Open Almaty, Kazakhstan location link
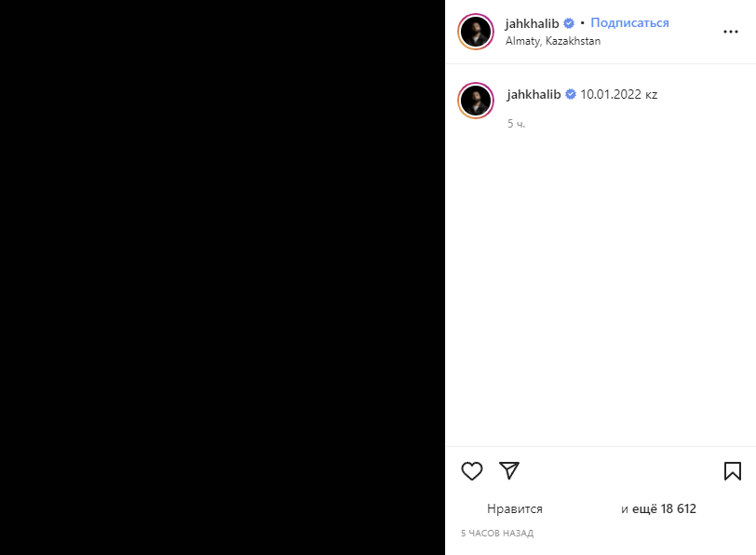Screen dimensions: 756x555 tap(553, 41)
